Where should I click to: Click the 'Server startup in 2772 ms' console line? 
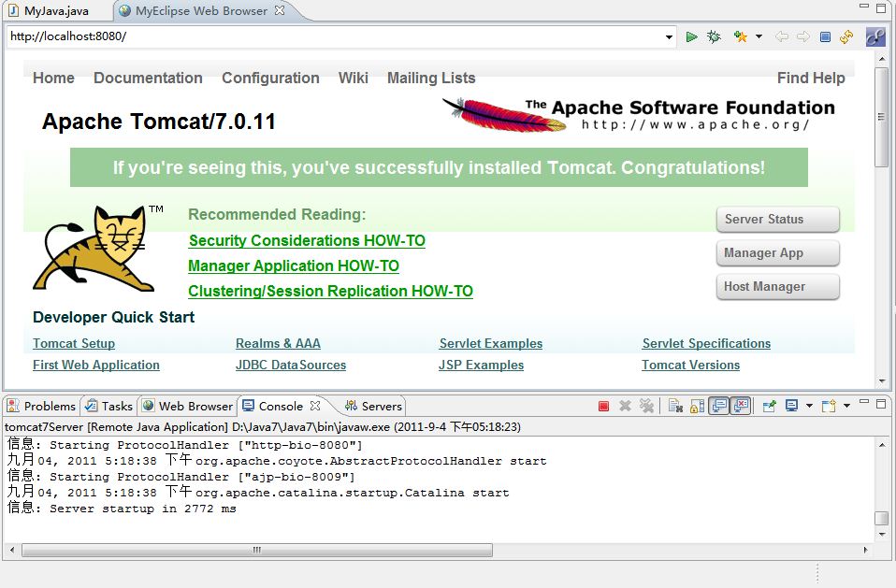[122, 509]
